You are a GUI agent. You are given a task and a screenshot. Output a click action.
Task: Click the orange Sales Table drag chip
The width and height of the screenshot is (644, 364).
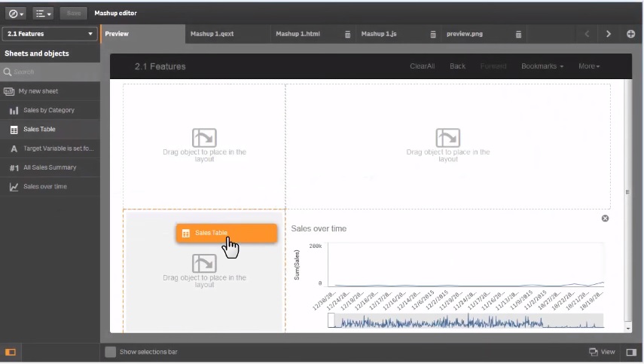(227, 233)
